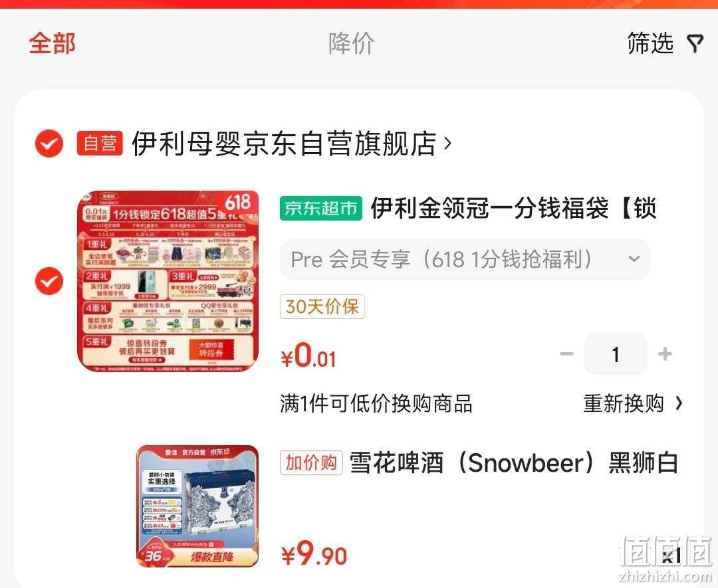
Task: Switch to the 降价 tab
Action: point(351,44)
